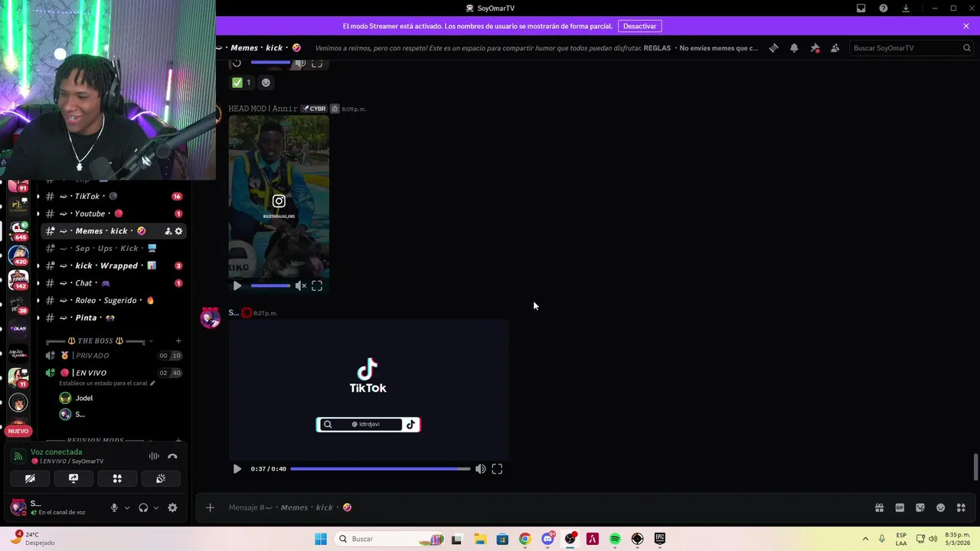The width and height of the screenshot is (980, 551).
Task: Open user settings gear icon
Action: click(172, 507)
